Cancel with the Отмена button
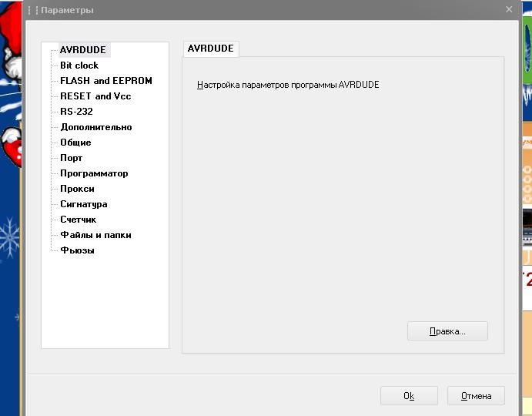Viewport: 532px width, 416px height. 476,396
